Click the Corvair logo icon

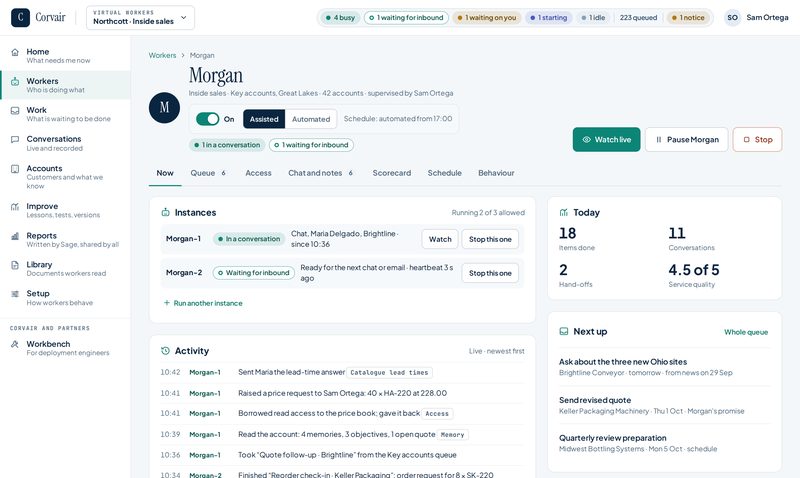click(x=20, y=17)
